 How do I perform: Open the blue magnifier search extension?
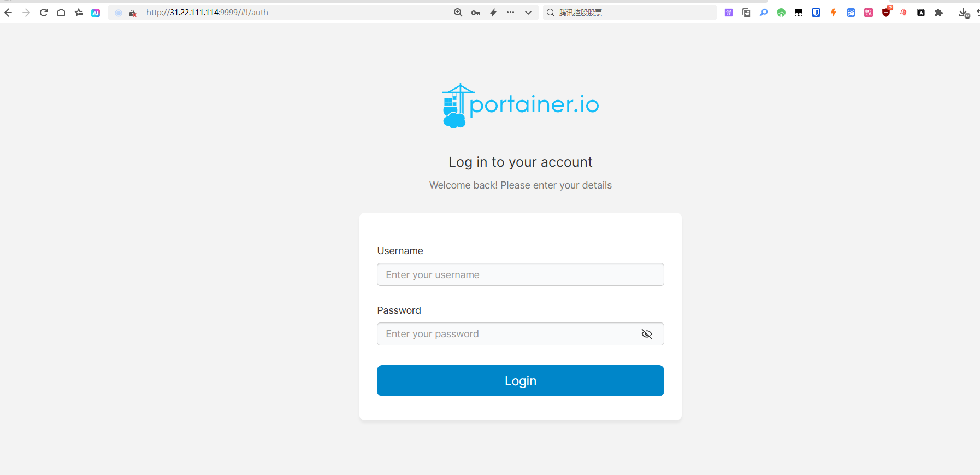coord(764,13)
